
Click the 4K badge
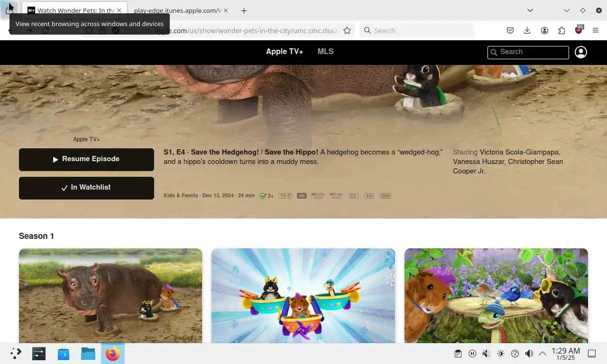(302, 196)
